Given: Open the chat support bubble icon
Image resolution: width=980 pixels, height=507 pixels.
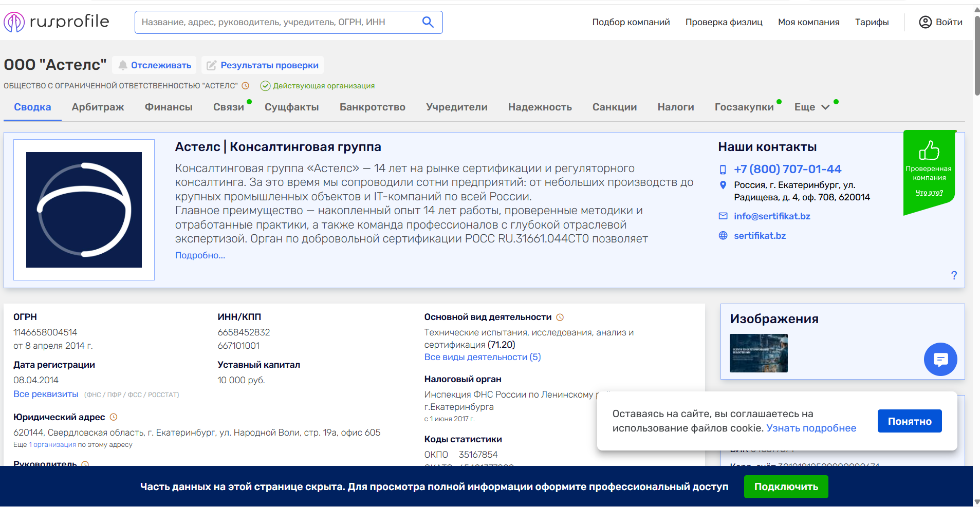Looking at the screenshot, I should point(940,359).
